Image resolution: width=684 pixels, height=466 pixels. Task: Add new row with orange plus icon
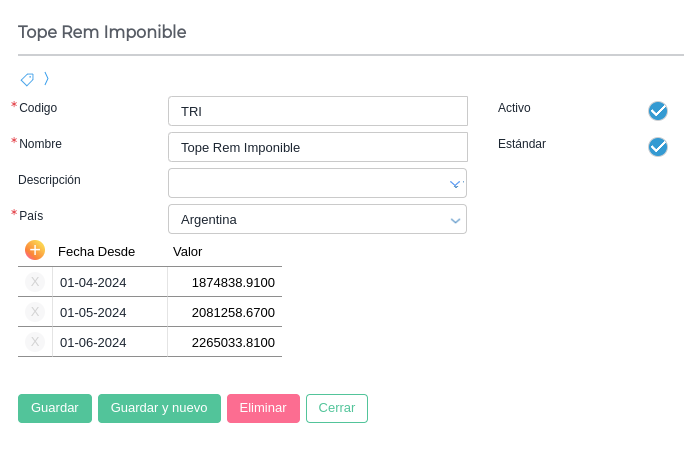pyautogui.click(x=35, y=250)
